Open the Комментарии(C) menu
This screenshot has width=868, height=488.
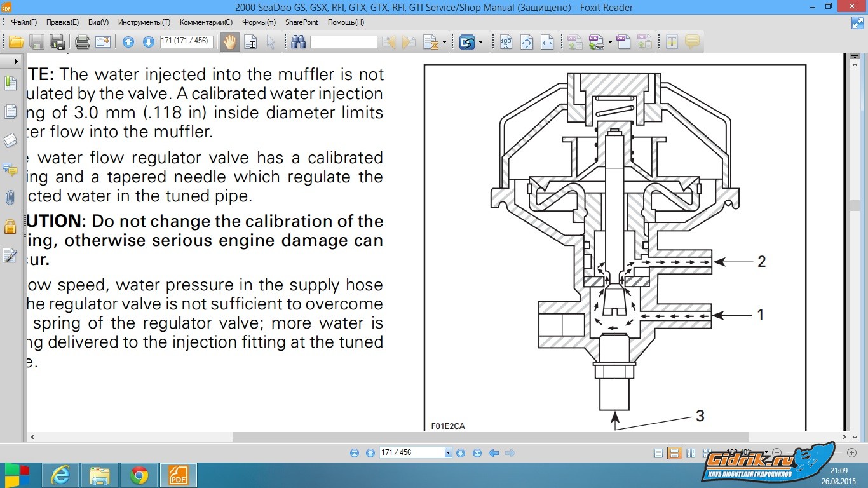[x=206, y=22]
